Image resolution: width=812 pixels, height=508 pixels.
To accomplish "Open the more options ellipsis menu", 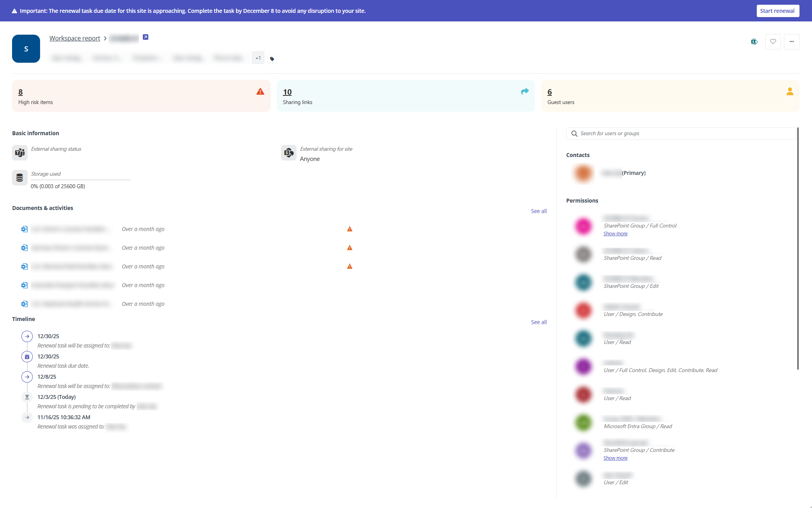I will 791,42.
